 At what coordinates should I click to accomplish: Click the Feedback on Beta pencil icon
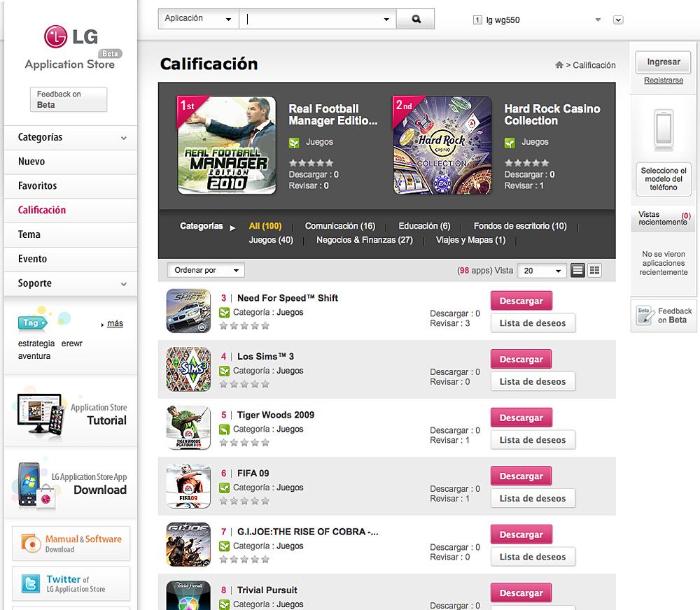(x=645, y=315)
